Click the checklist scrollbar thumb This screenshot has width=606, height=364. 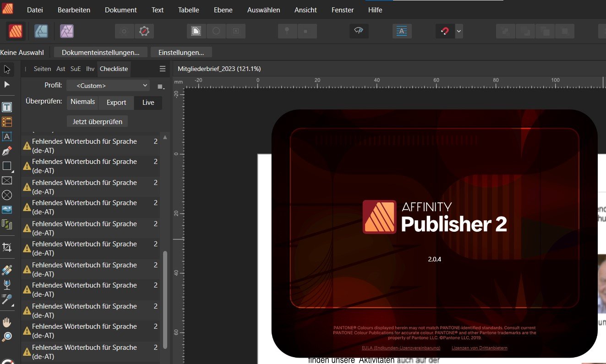[165, 299]
